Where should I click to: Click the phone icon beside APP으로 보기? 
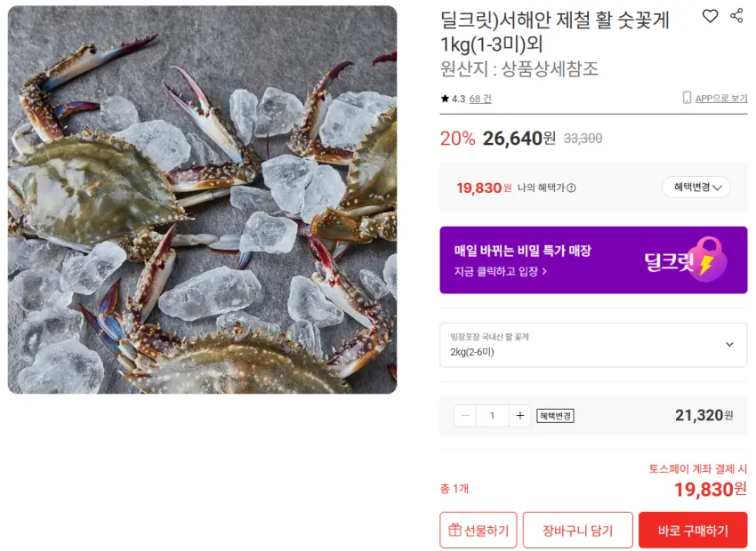tap(687, 98)
